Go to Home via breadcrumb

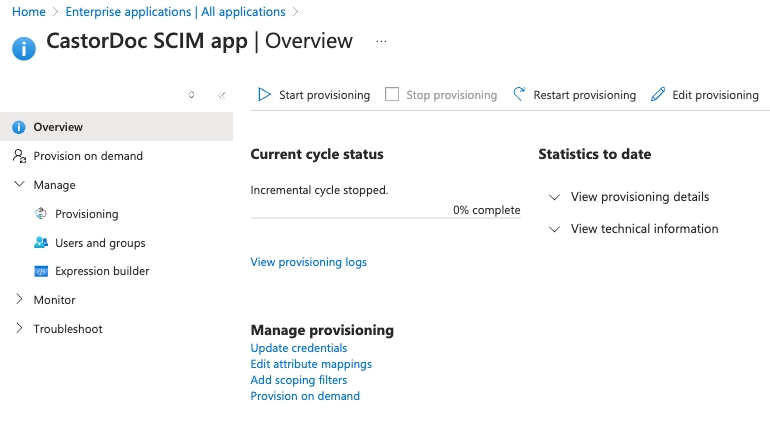click(x=28, y=12)
